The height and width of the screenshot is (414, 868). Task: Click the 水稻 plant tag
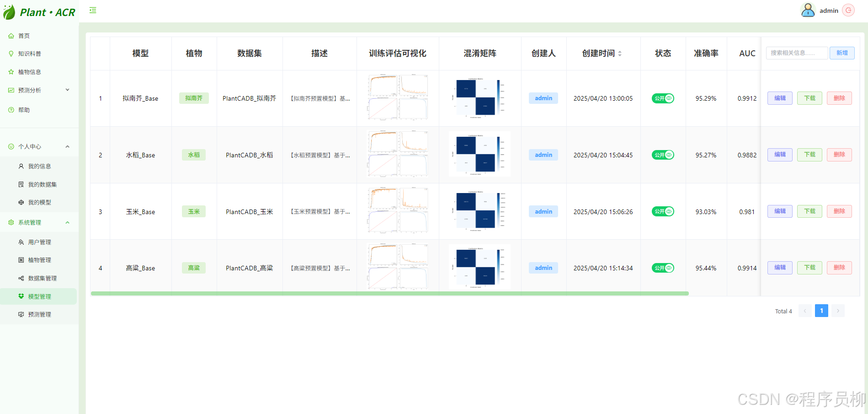tap(194, 155)
